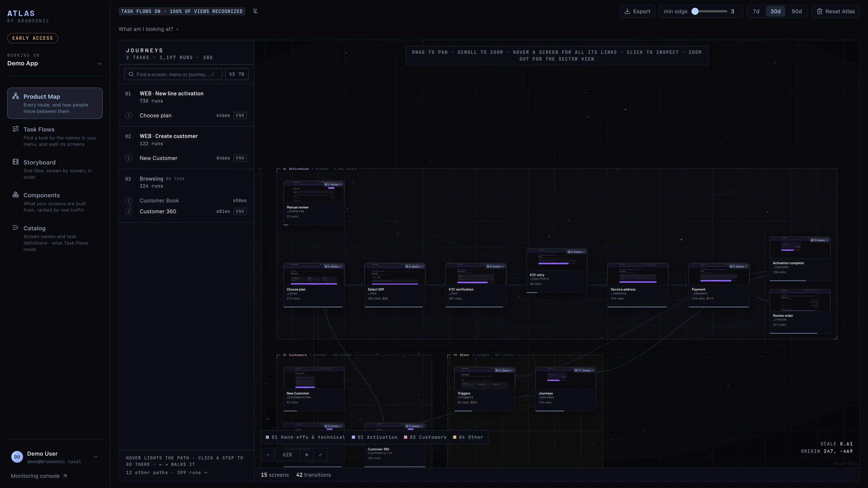The width and height of the screenshot is (868, 488).
Task: Click the DU user avatar
Action: [x=17, y=457]
